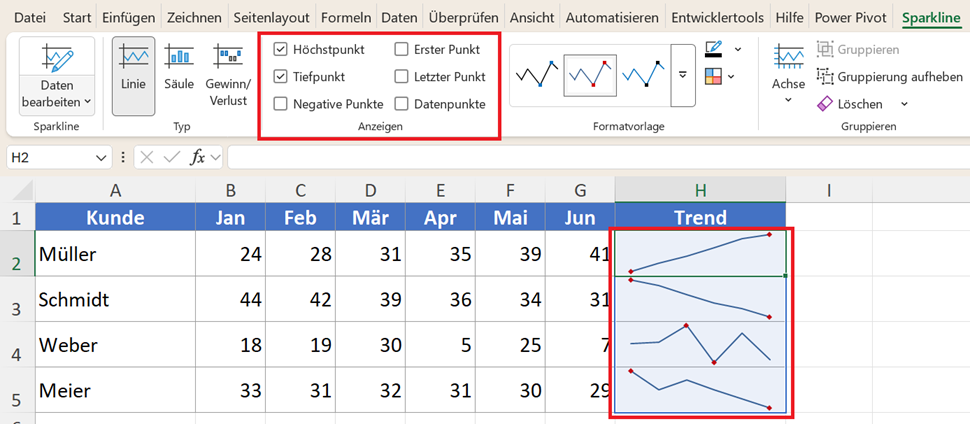This screenshot has width=970, height=424.
Task: Click the fx insert function icon
Action: [x=197, y=158]
